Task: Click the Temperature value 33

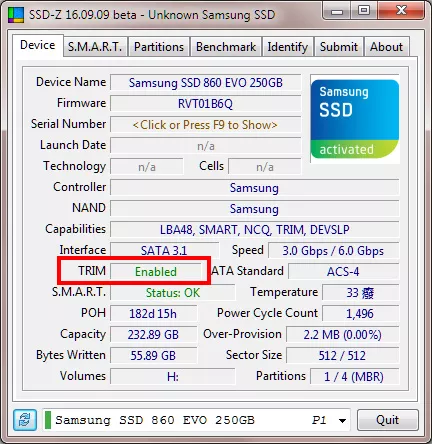Action: pos(360,293)
